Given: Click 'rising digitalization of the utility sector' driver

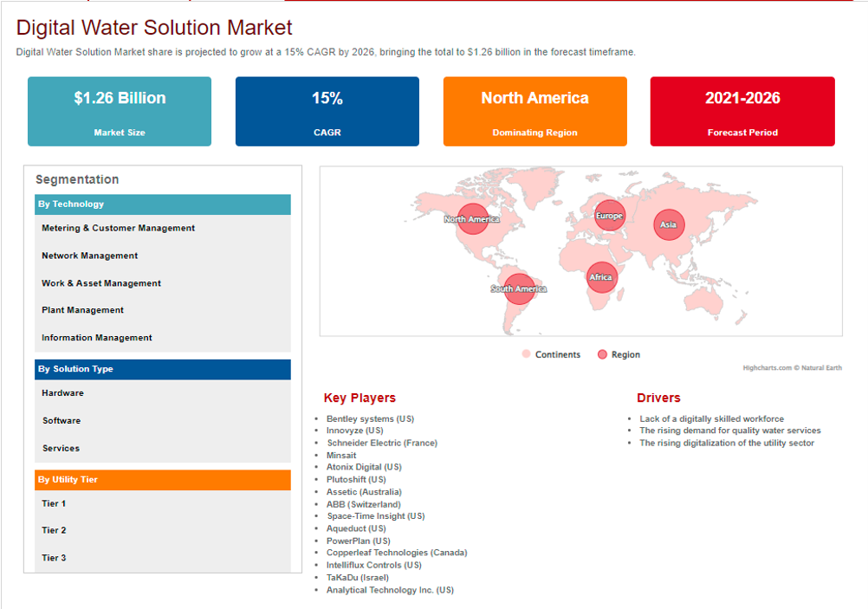Looking at the screenshot, I should (x=727, y=443).
